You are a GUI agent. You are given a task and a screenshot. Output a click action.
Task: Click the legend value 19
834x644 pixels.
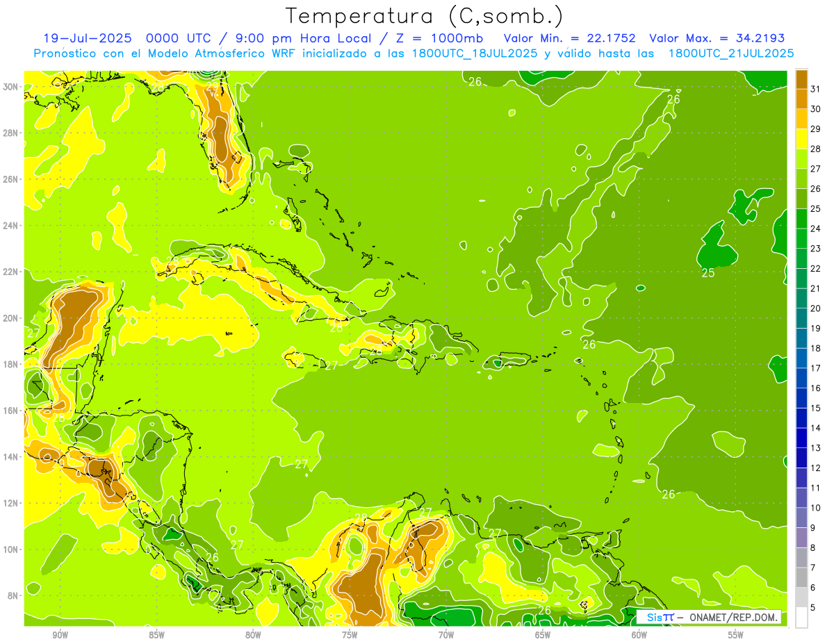[816, 329]
